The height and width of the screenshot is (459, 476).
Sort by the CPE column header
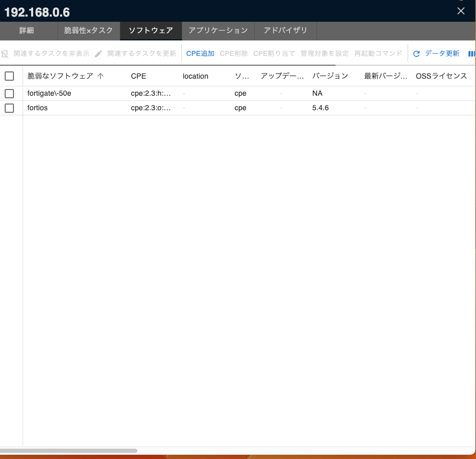point(139,76)
